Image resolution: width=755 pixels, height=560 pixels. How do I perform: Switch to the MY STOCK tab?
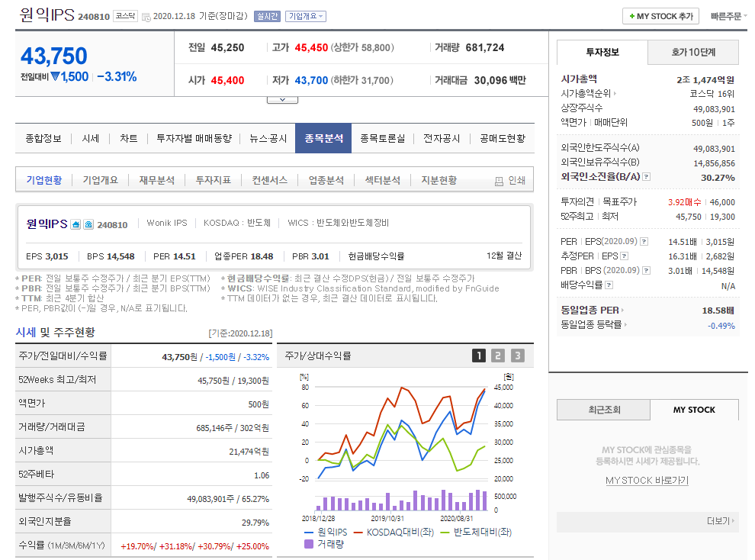694,410
